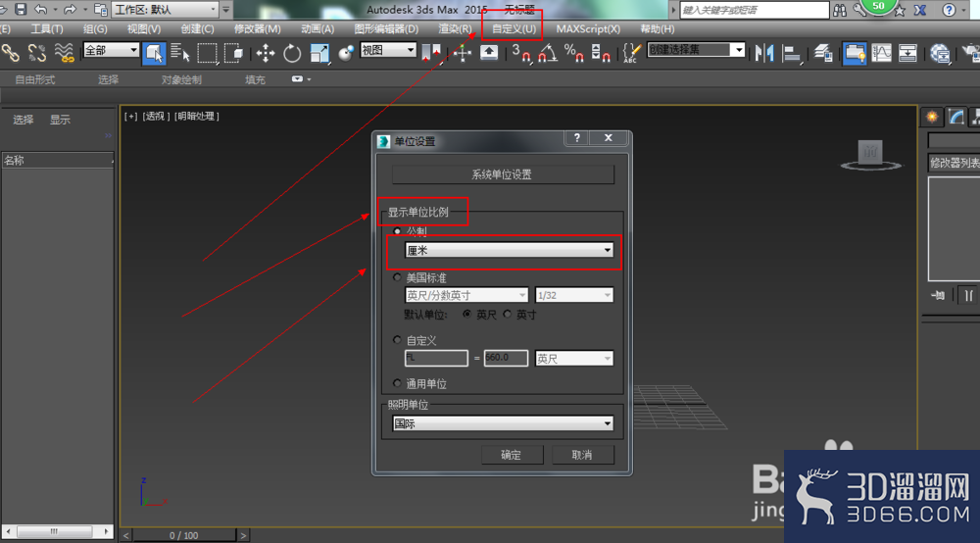This screenshot has width=980, height=543.
Task: Choose the 英寸 default unit radio
Action: [507, 315]
